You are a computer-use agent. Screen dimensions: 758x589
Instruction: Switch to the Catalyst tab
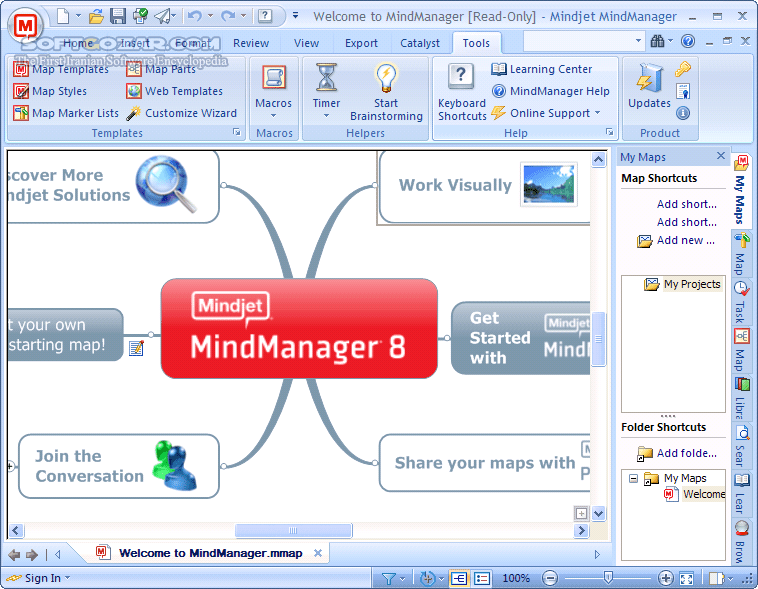click(420, 43)
